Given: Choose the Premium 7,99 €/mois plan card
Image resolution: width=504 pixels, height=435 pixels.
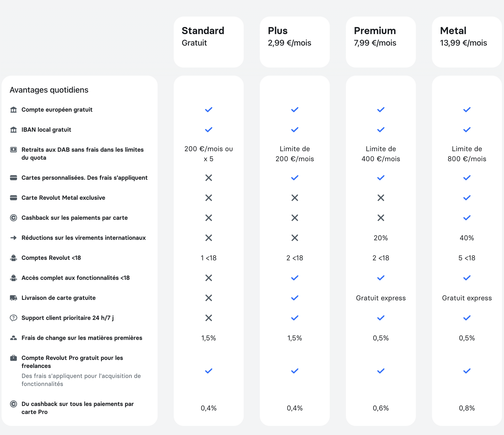Looking at the screenshot, I should point(381,42).
